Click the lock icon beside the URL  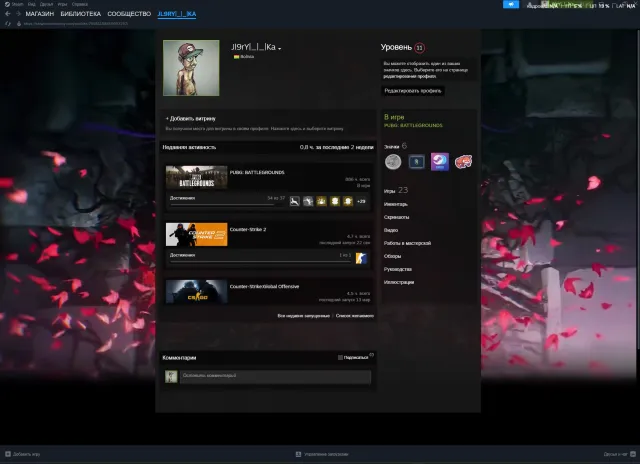[19, 24]
